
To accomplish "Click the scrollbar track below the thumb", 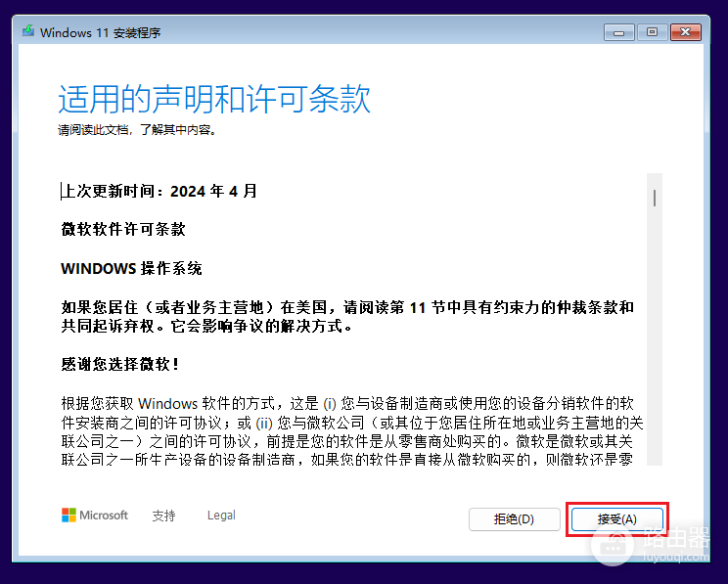I will [655, 335].
